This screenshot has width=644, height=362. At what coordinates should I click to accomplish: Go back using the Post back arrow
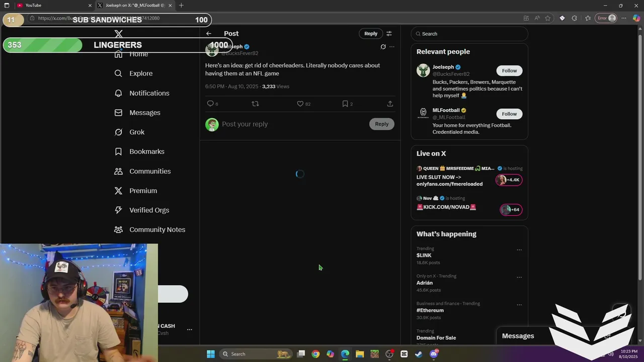(x=209, y=34)
